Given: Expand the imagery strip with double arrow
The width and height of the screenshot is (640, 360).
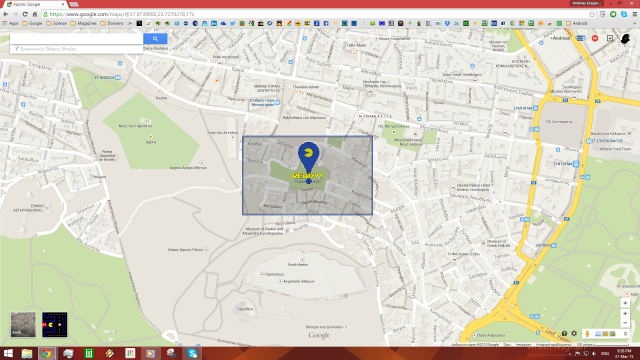Looking at the screenshot, I should (625, 333).
